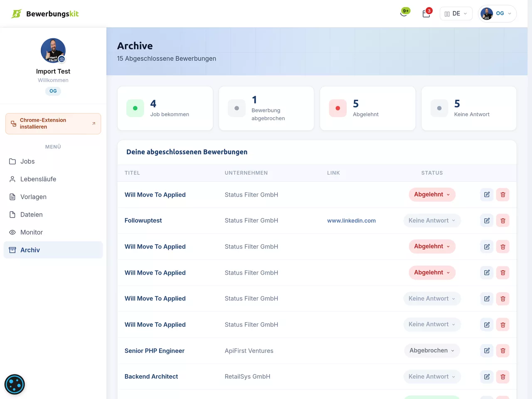Open the Senior PHP Engineer title link
The height and width of the screenshot is (399, 532).
tap(155, 351)
